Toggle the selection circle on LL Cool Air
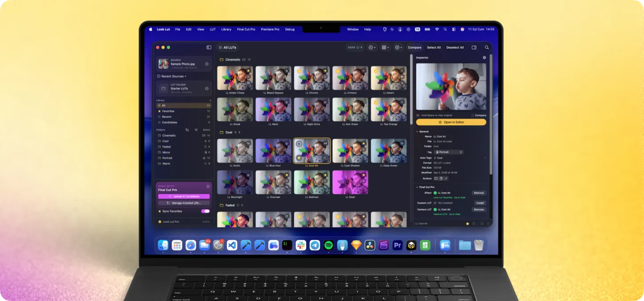The width and height of the screenshot is (644, 301). pos(299,144)
